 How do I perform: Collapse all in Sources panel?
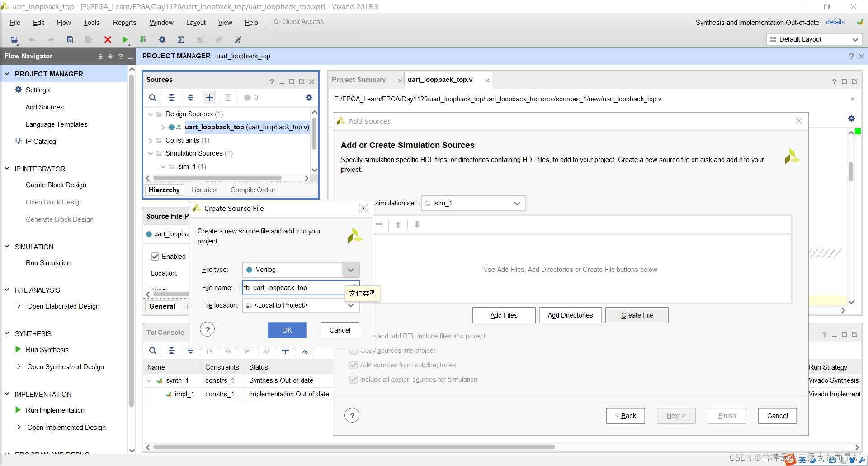pyautogui.click(x=171, y=97)
